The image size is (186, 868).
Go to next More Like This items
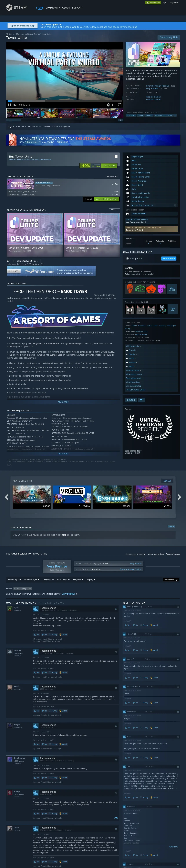(x=179, y=497)
